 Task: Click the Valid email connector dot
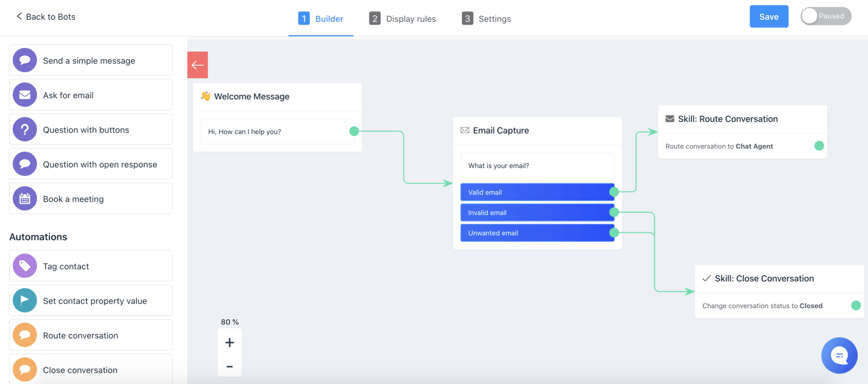point(614,192)
